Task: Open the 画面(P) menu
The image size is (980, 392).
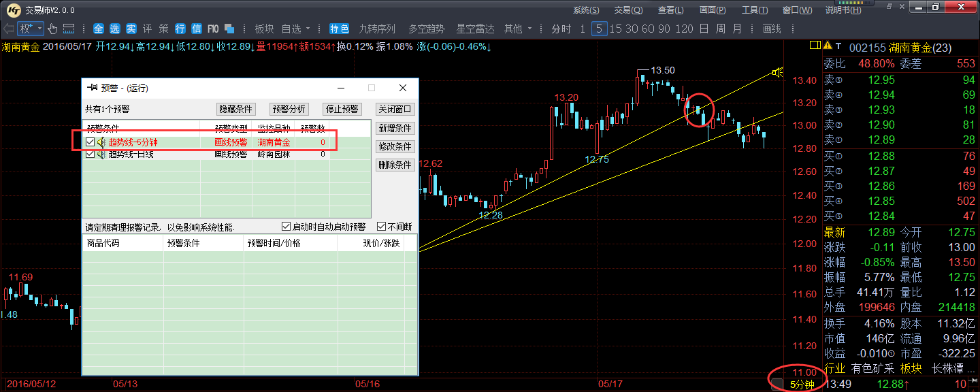Action: tap(713, 10)
